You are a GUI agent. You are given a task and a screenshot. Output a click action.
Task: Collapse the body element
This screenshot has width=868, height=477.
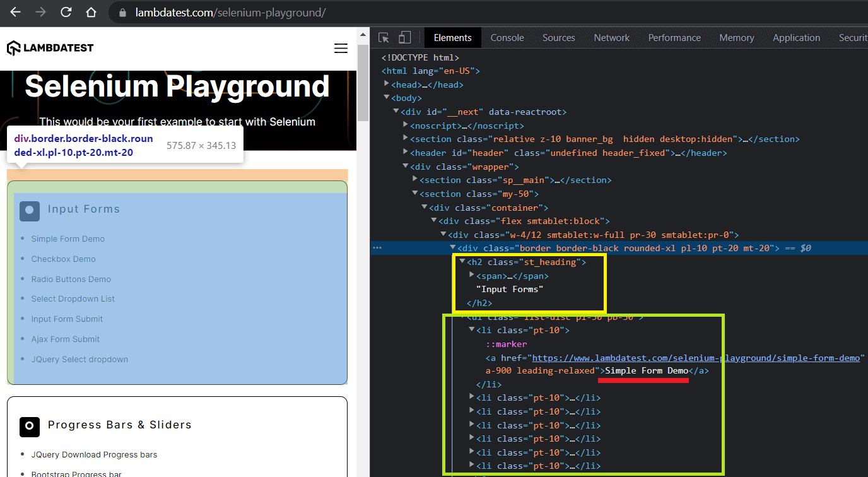(386, 98)
